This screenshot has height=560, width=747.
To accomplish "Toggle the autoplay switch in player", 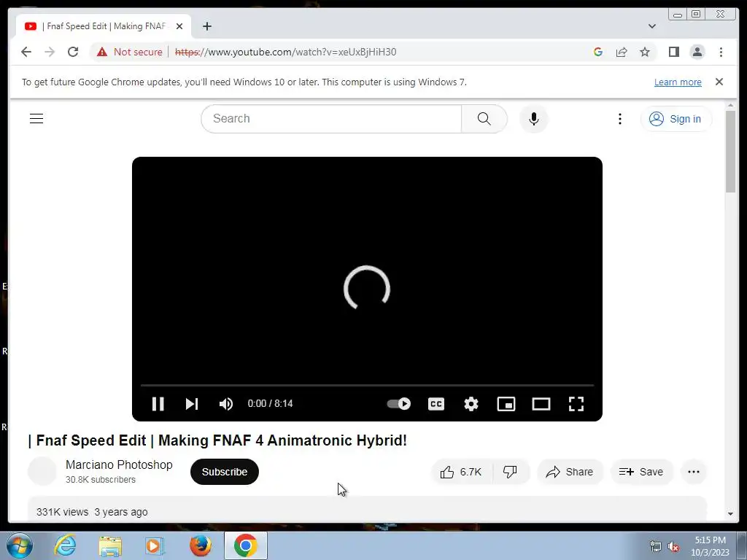I will [x=399, y=404].
